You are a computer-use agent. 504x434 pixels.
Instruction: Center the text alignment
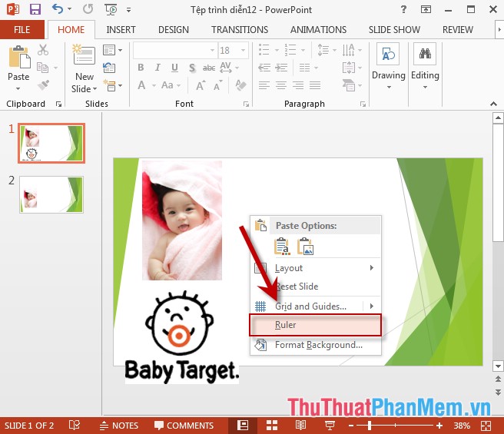[281, 85]
